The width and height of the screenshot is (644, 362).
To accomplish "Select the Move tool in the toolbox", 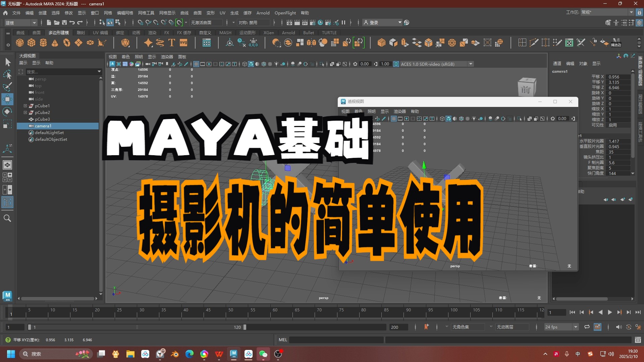I will point(7,99).
